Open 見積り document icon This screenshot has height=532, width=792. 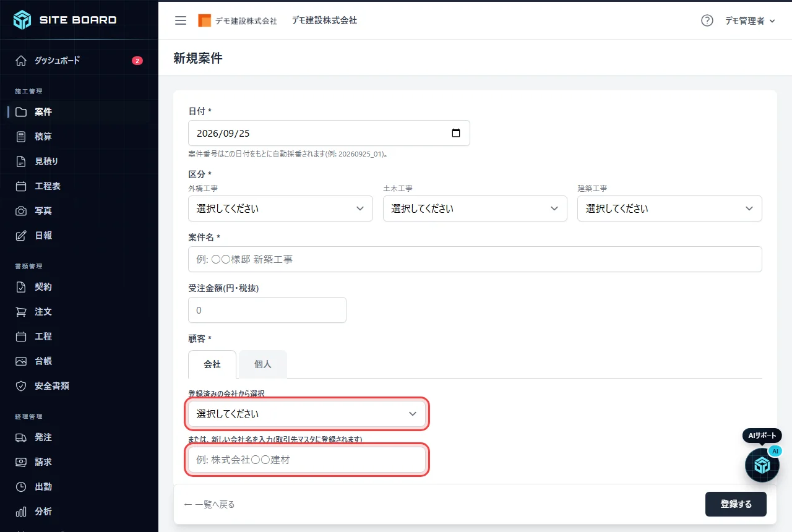click(x=21, y=161)
